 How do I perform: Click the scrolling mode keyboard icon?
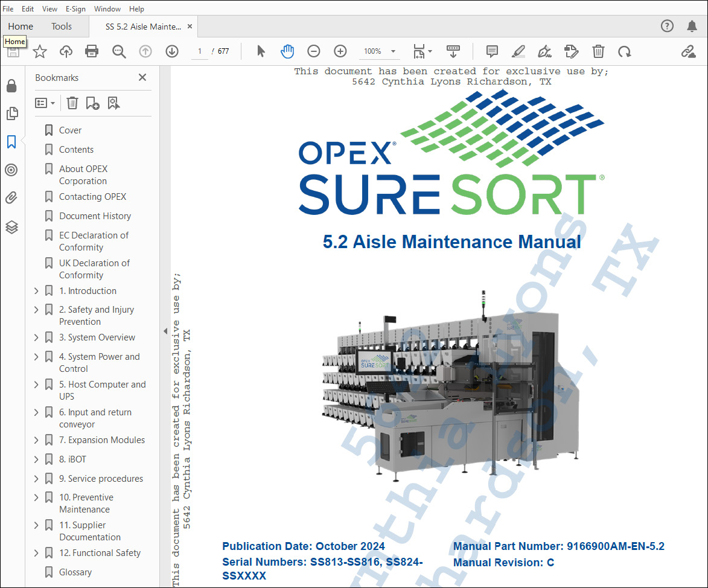453,51
